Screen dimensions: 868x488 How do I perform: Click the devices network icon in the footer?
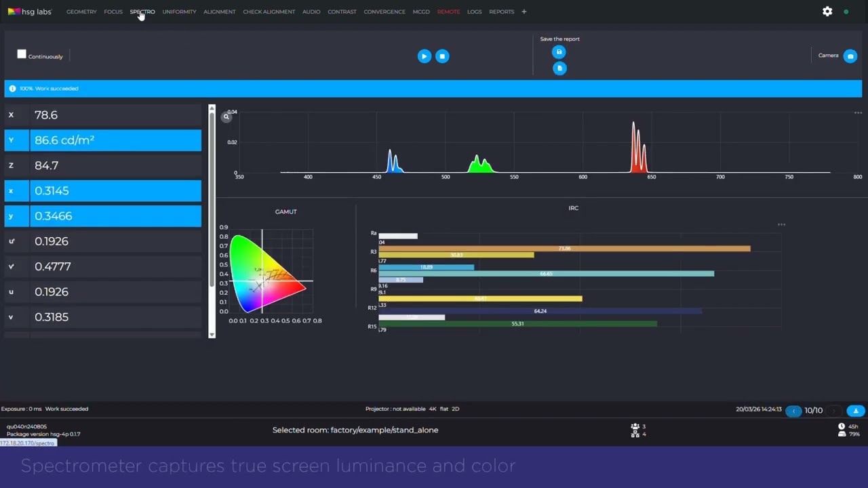click(x=635, y=434)
